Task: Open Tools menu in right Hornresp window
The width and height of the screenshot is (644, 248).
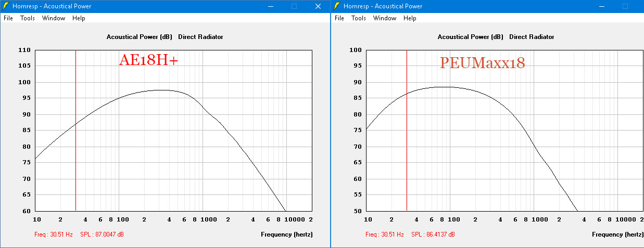Action: [x=359, y=18]
